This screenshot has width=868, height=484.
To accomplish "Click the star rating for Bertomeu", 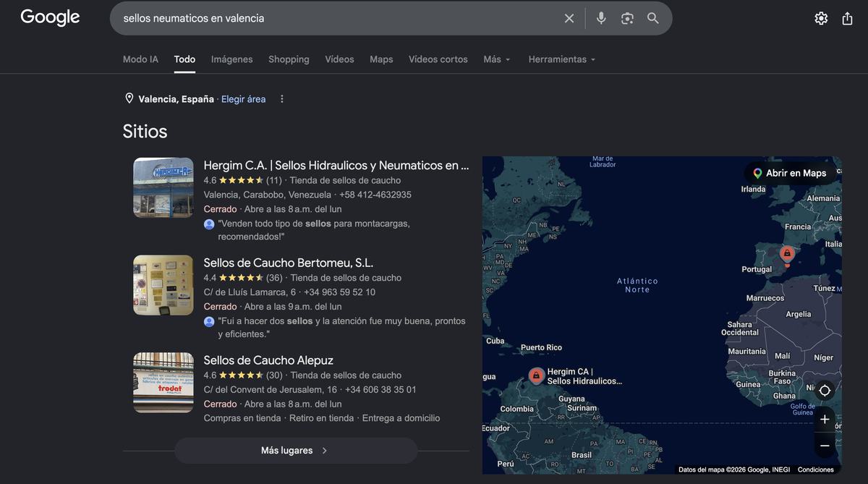I will point(241,278).
